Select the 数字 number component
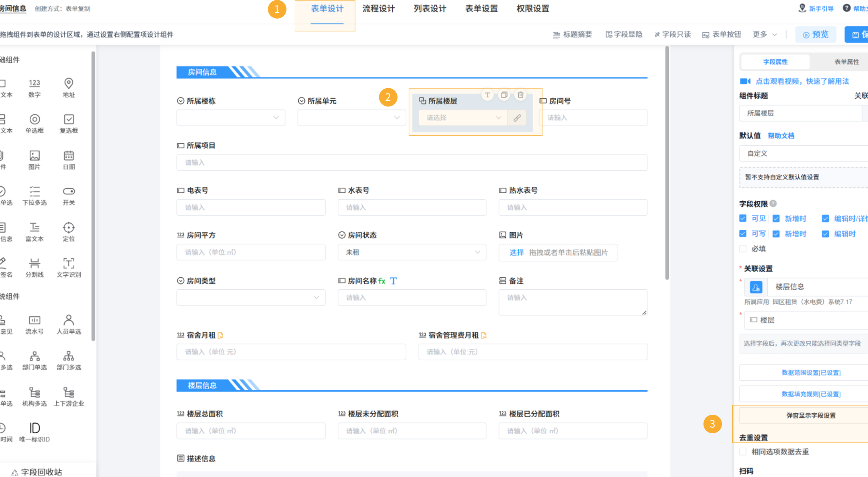This screenshot has height=477, width=868. pos(35,88)
